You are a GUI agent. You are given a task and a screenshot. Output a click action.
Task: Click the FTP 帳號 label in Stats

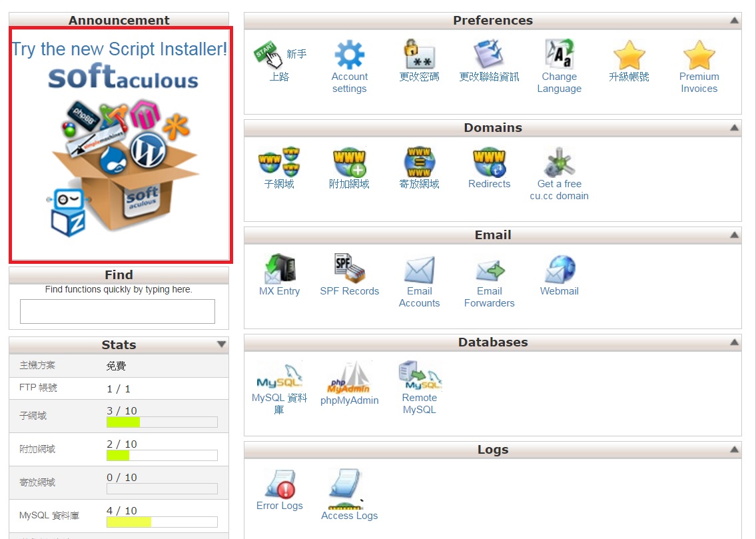click(38, 388)
